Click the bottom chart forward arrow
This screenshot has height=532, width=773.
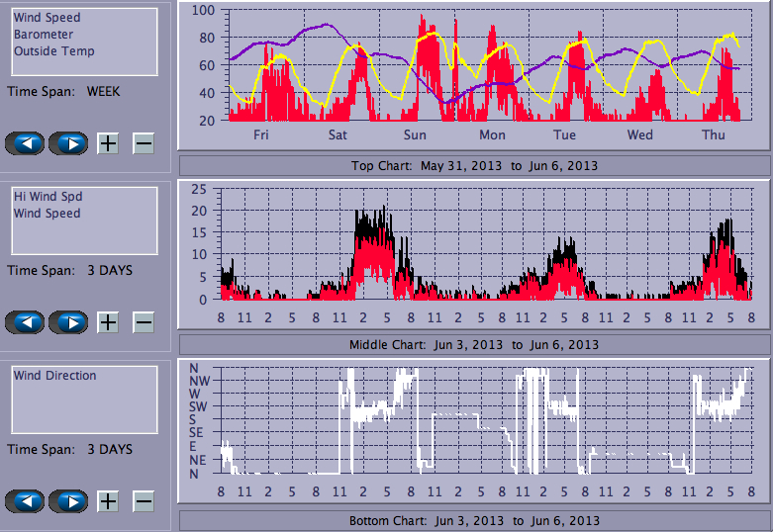coord(68,501)
